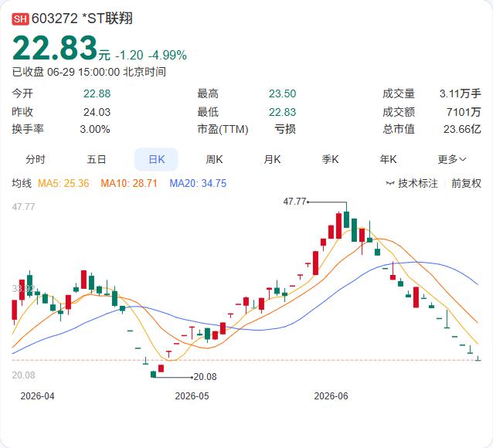Image resolution: width=493 pixels, height=448 pixels.
Task: Click the 47.77 high price annotation
Action: coord(294,201)
